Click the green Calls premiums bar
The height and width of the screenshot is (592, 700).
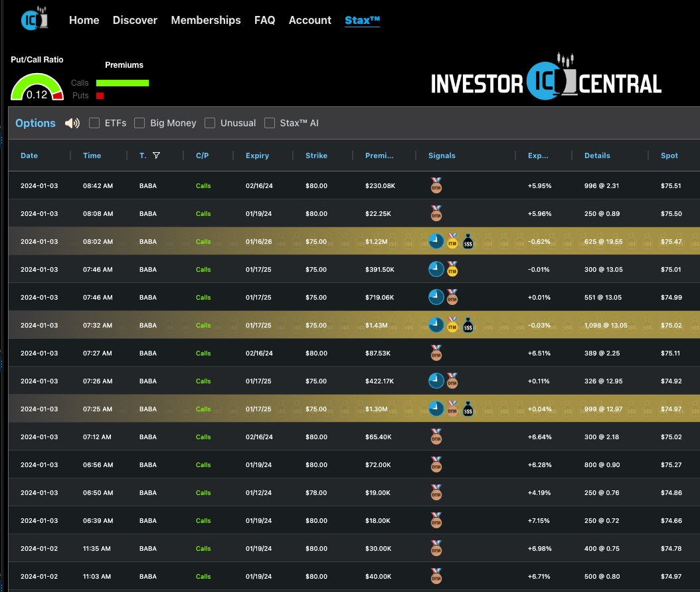click(x=122, y=83)
